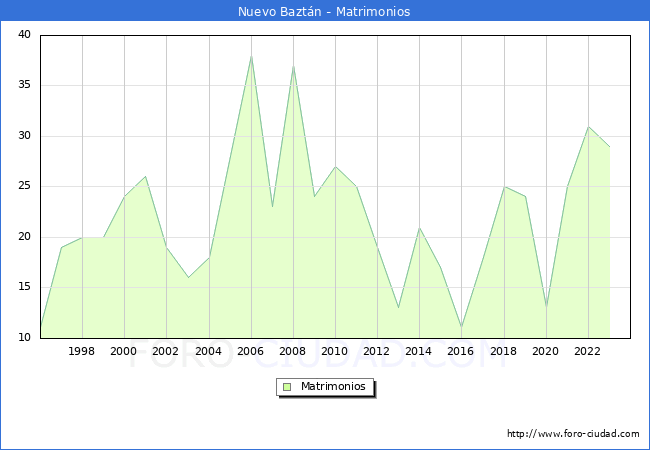Select the 2006 peak on the chart
The height and width of the screenshot is (450, 650).
coord(251,56)
